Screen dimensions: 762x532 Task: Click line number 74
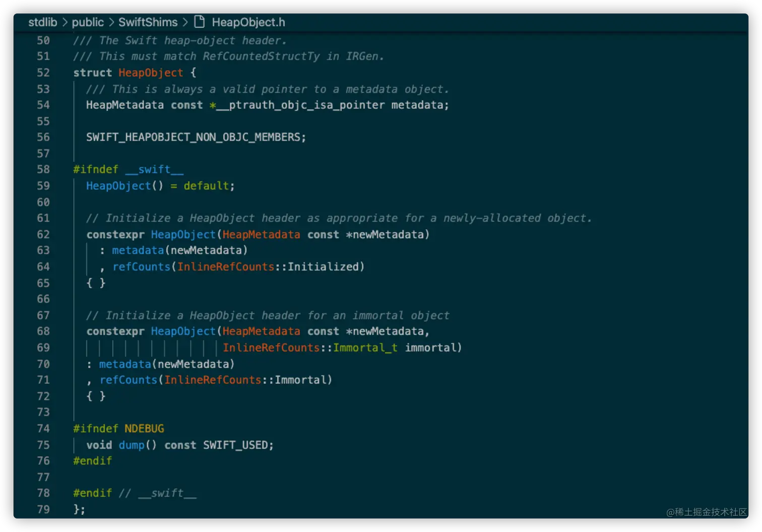click(43, 428)
